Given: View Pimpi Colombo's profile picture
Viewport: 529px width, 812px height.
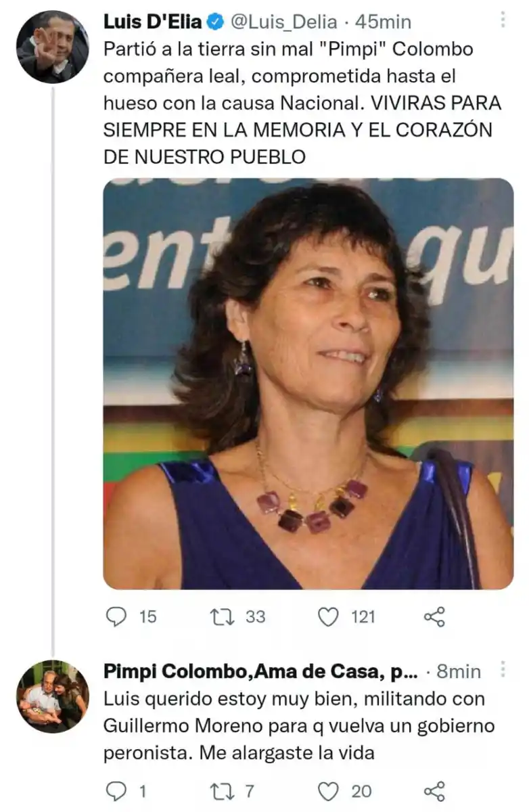Looking at the screenshot, I should (51, 691).
